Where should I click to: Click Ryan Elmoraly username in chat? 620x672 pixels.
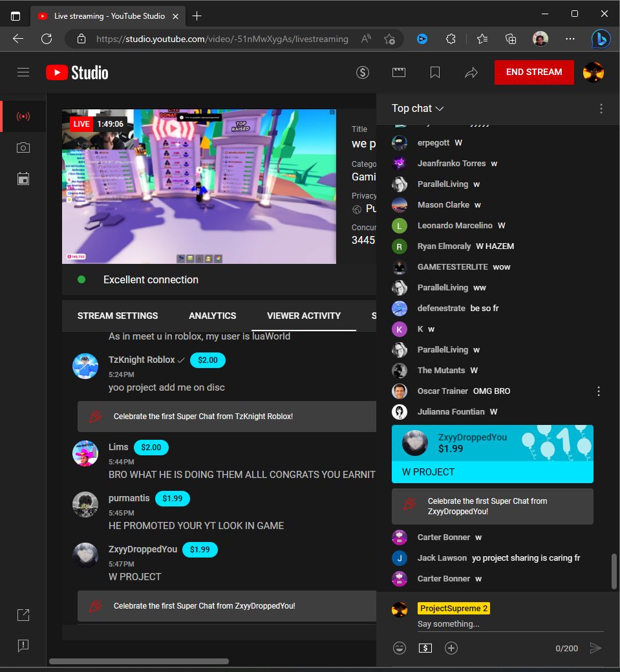pos(444,246)
